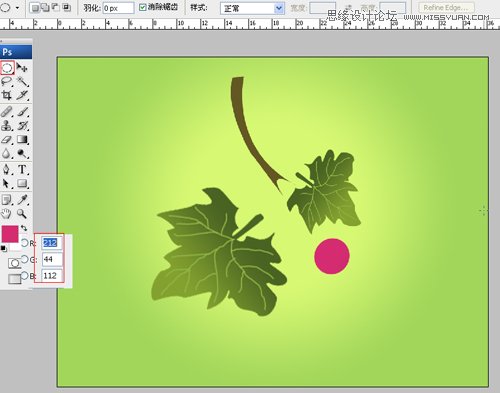The image size is (500, 393).
Task: Select the Blur tool
Action: click(x=7, y=154)
